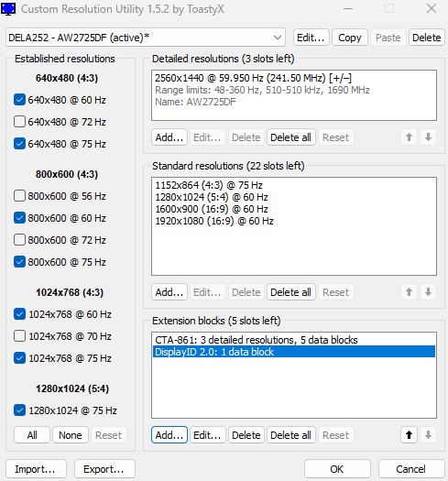The image size is (448, 481).
Task: Delete all detailed resolutions
Action: point(291,137)
